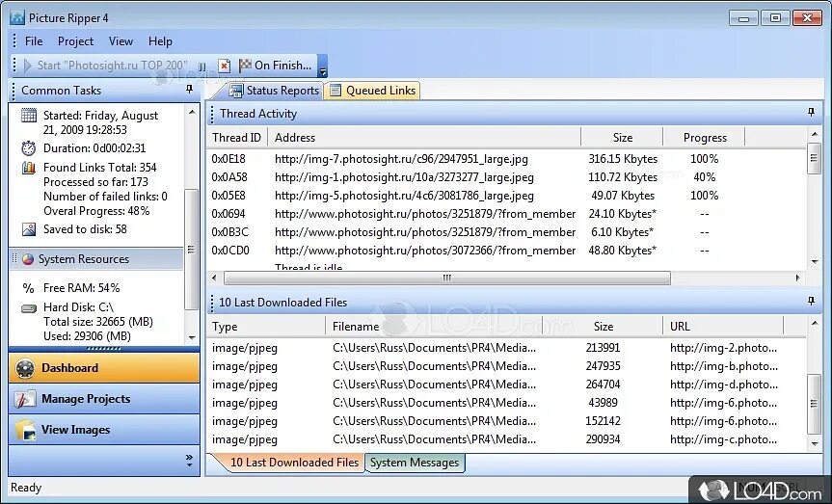Sort by Thread ID column header
The width and height of the screenshot is (832, 504).
(x=236, y=138)
